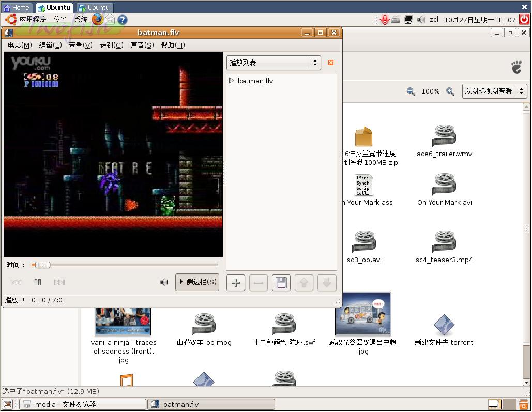Select ace6_trailer.wmv file icon
This screenshot has width=532, height=412.
[444, 136]
